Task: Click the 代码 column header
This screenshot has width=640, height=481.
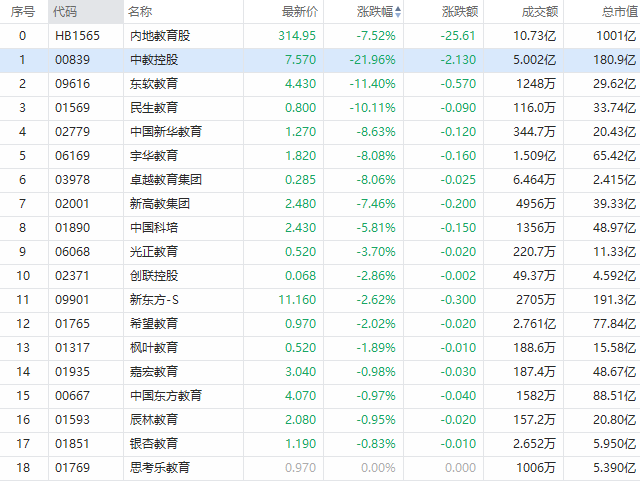Action: click(64, 12)
